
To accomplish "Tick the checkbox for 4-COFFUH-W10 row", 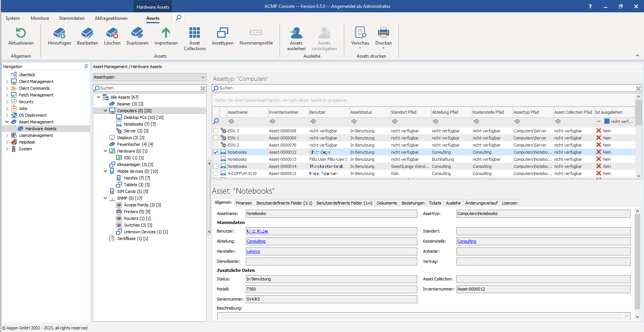I will pos(216,173).
